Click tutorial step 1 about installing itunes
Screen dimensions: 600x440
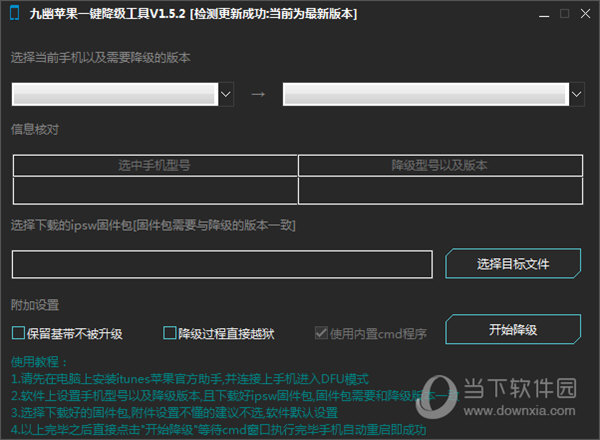(190, 379)
